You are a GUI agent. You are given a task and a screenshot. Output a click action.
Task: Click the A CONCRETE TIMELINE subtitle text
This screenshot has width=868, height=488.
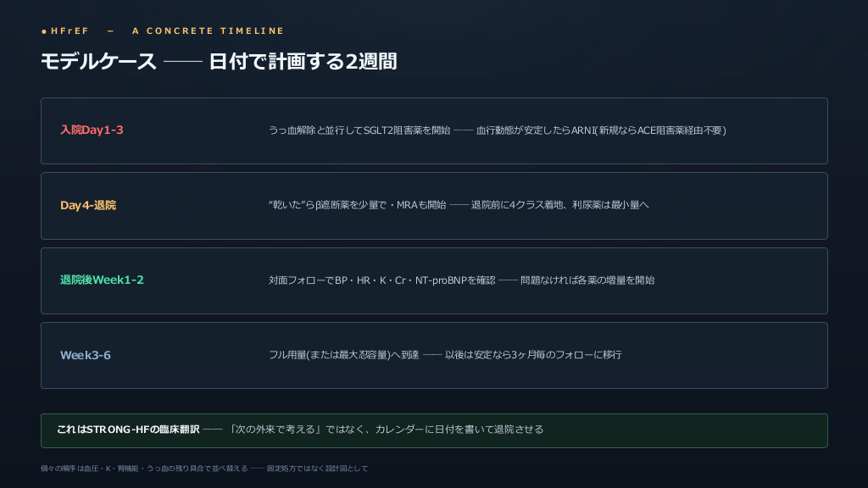point(209,31)
